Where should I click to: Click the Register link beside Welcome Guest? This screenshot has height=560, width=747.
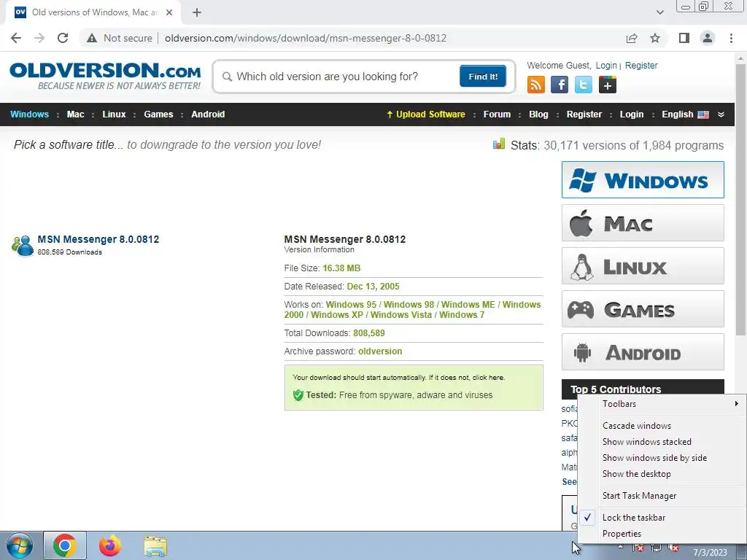click(641, 65)
